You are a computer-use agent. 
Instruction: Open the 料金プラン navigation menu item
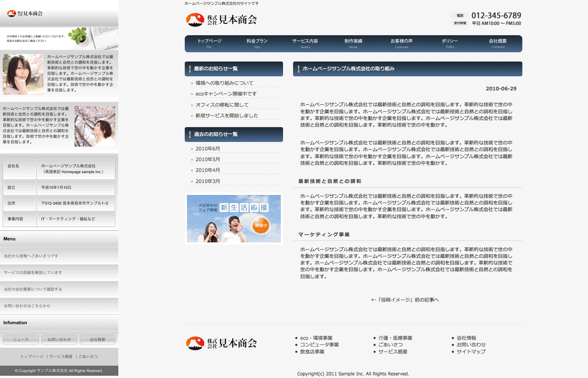pos(257,43)
